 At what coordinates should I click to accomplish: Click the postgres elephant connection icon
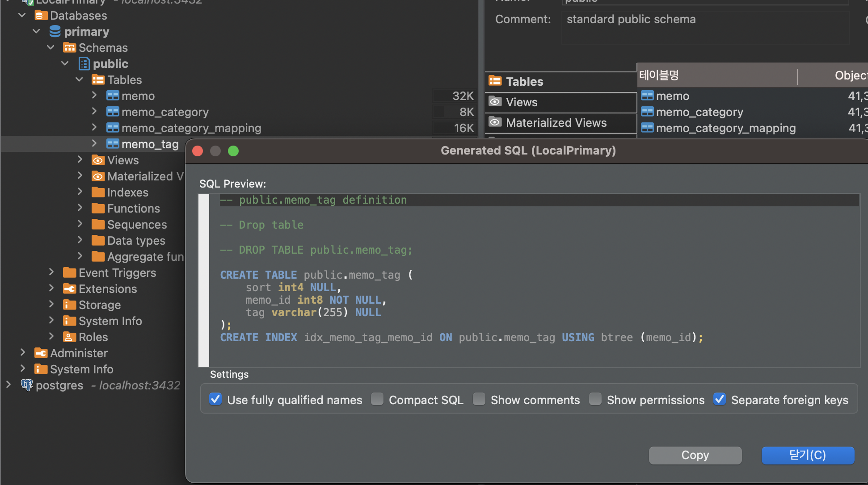pos(27,385)
